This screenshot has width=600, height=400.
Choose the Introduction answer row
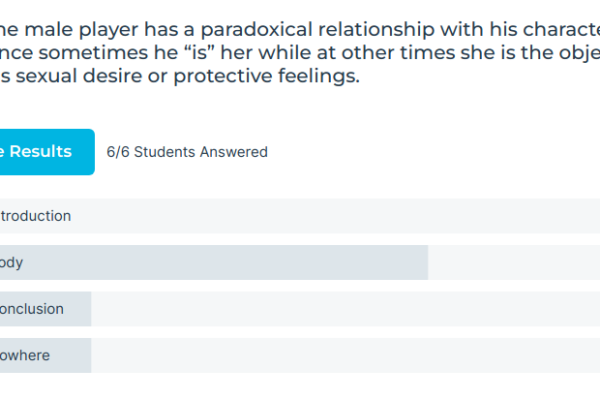coord(300,216)
